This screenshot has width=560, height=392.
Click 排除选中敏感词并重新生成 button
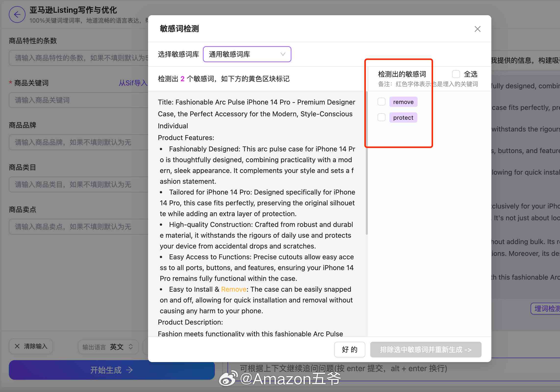426,349
